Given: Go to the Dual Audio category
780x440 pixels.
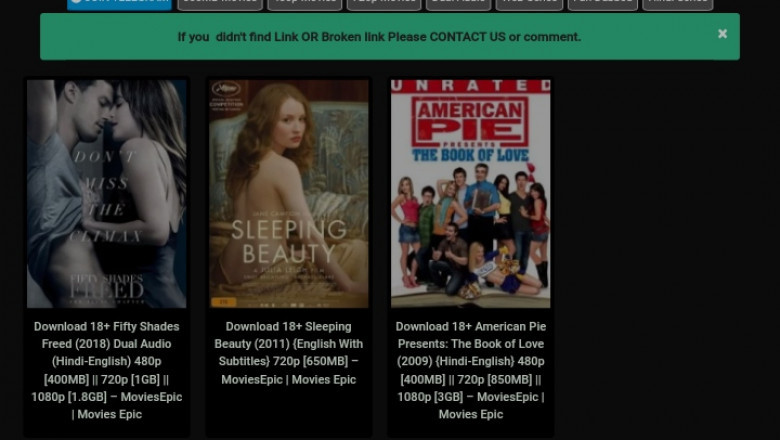Looking at the screenshot, I should pos(458,3).
